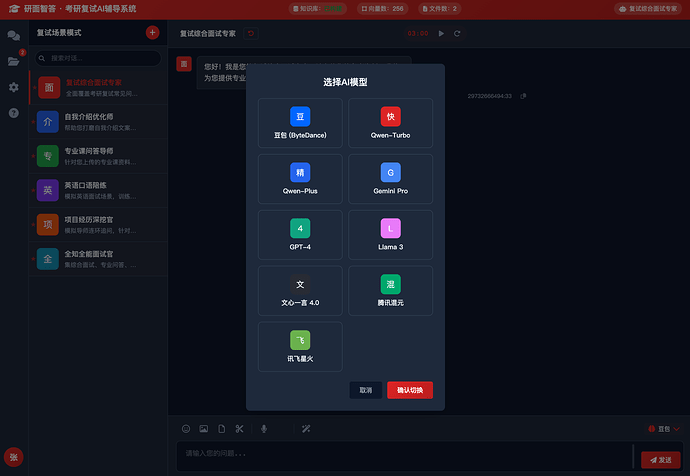Click the attach file icon
690x476 pixels.
pos(222,428)
